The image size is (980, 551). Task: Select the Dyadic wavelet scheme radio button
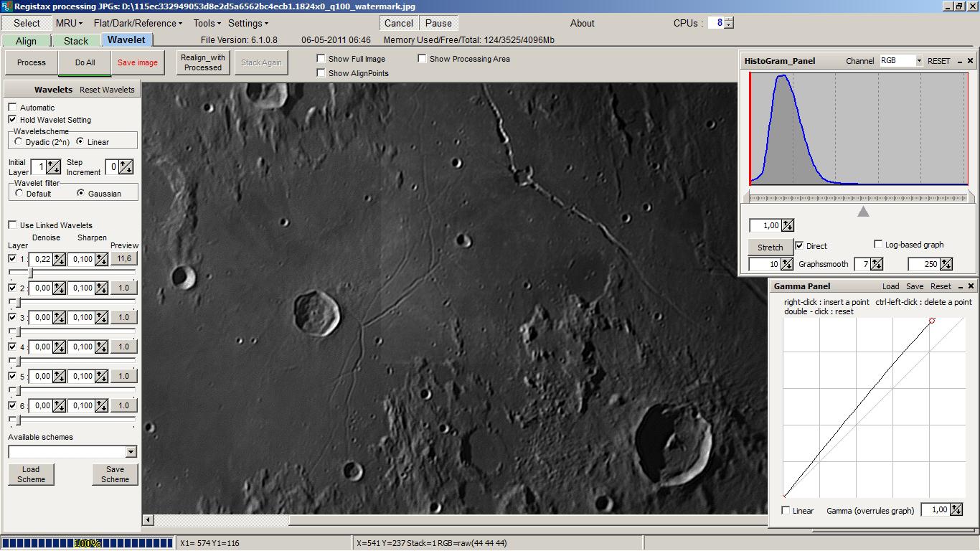(19, 142)
